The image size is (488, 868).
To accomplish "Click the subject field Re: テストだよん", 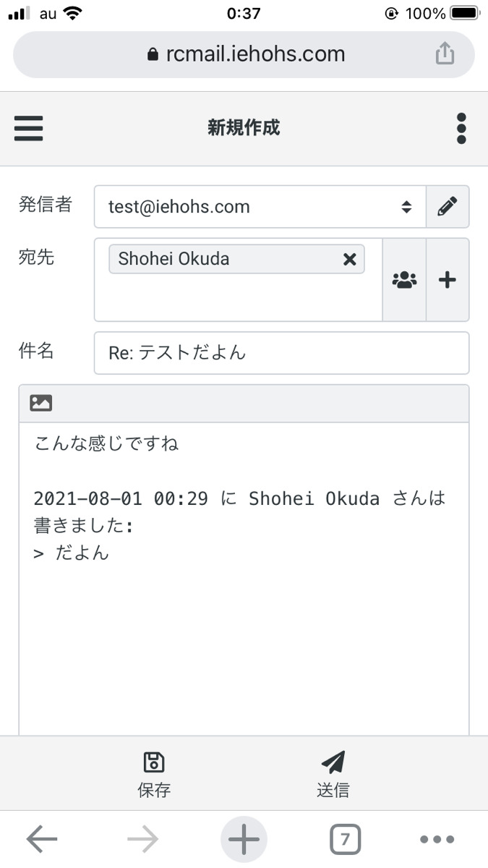I will coord(281,353).
